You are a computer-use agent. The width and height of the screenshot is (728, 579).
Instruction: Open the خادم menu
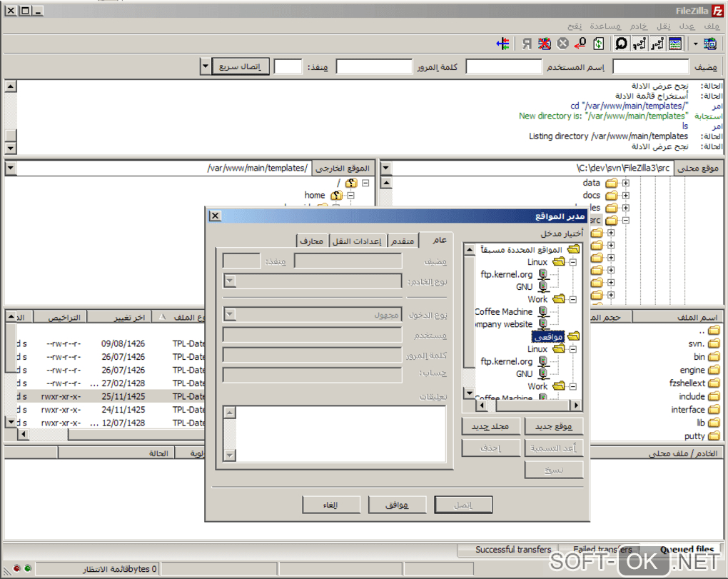[x=638, y=26]
